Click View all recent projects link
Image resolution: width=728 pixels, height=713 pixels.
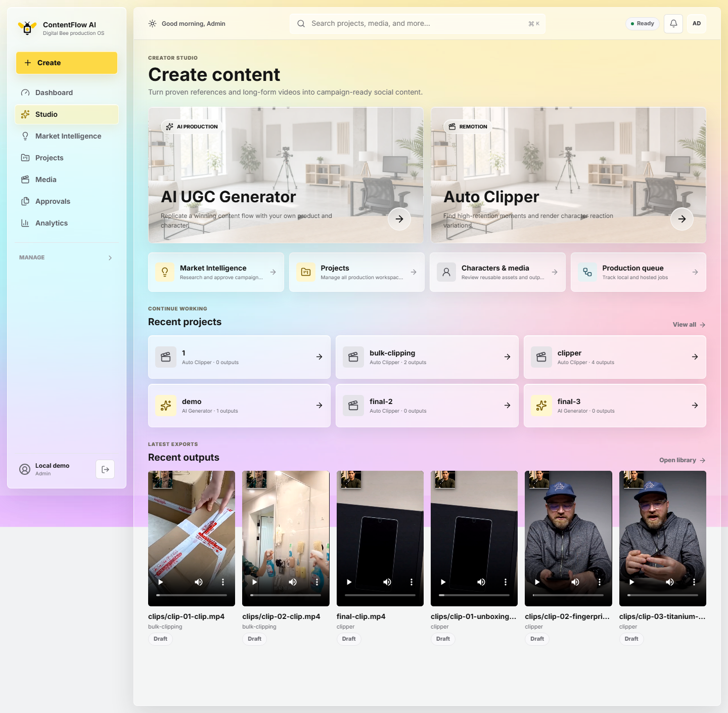pyautogui.click(x=689, y=325)
